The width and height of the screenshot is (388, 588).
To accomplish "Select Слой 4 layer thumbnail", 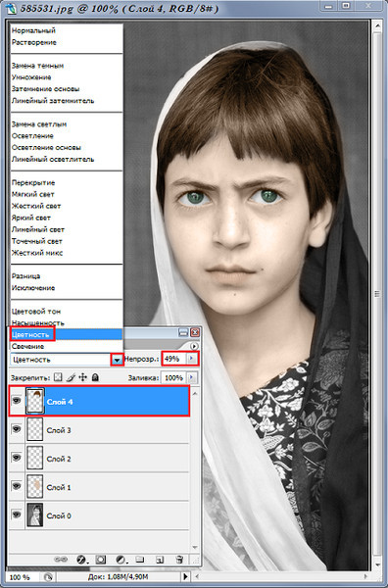I will pyautogui.click(x=35, y=401).
